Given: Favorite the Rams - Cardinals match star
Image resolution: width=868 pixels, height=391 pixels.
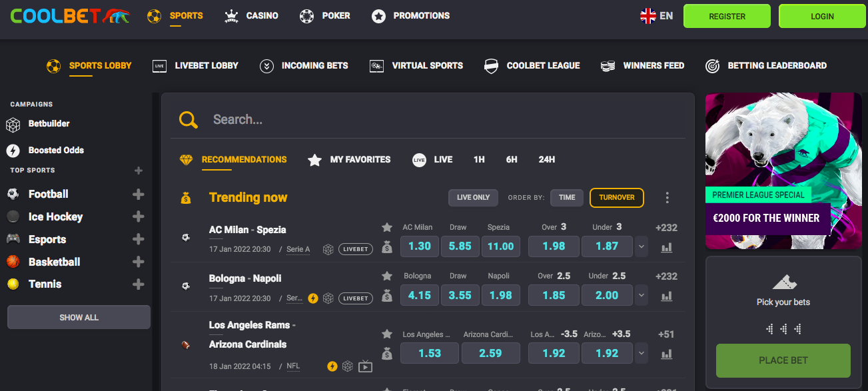Looking at the screenshot, I should point(387,334).
